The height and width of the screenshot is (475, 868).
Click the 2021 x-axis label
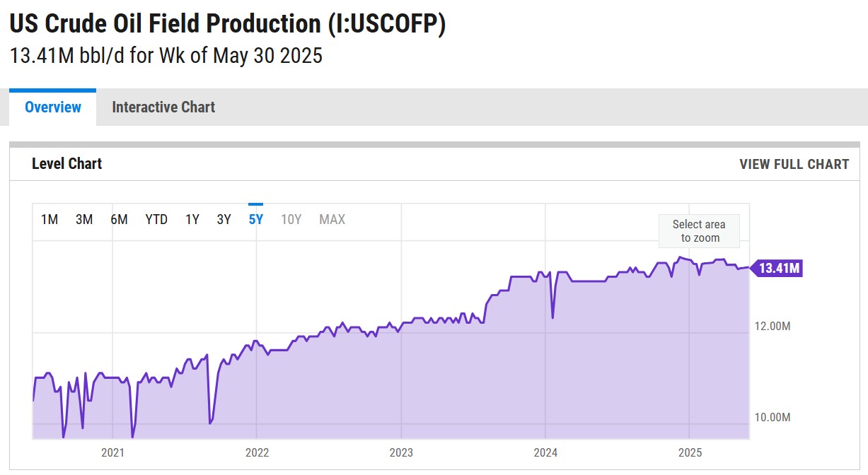(x=112, y=452)
